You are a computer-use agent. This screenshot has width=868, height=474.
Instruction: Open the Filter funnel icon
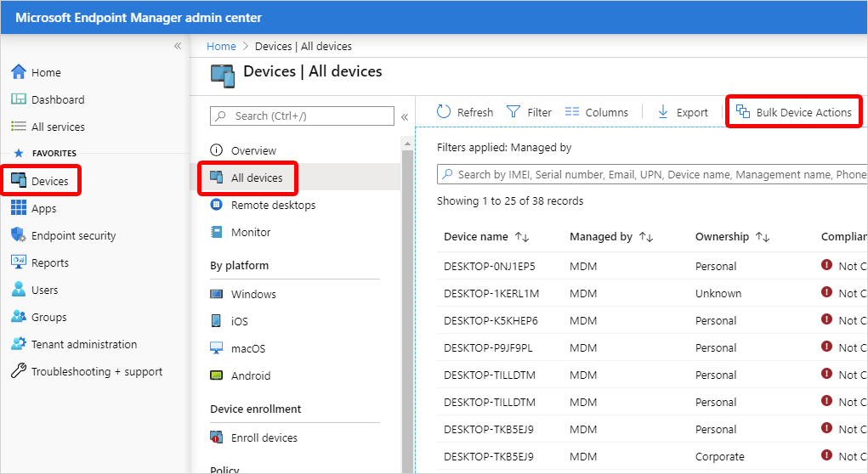pos(513,112)
